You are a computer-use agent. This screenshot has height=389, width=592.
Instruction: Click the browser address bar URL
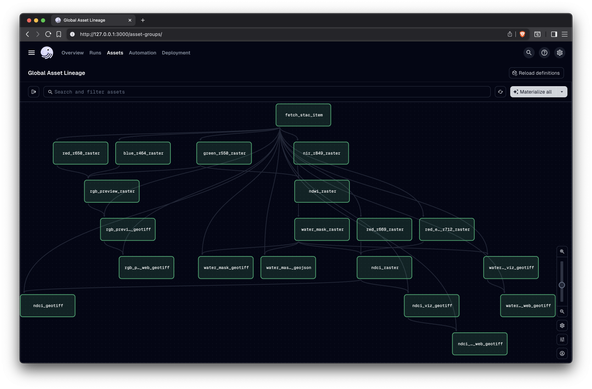121,34
